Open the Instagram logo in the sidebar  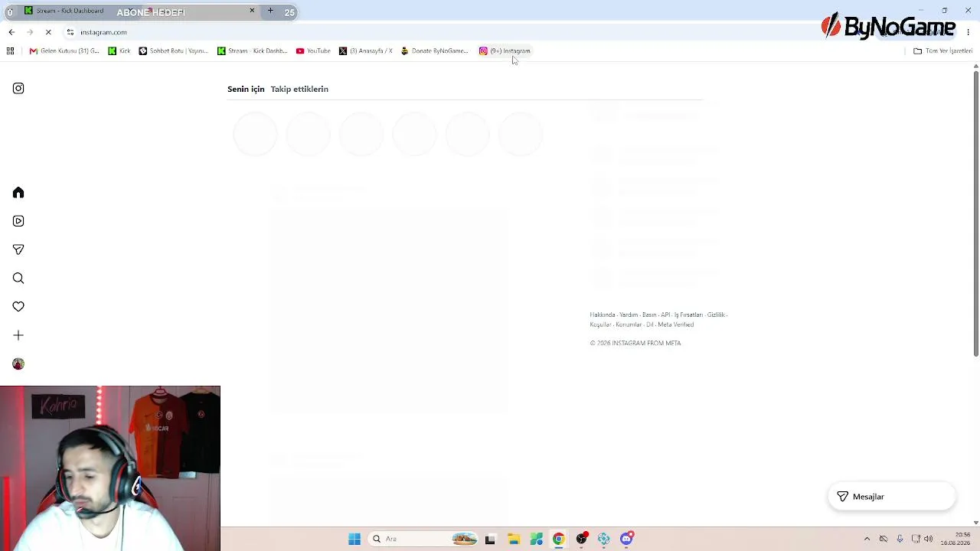(x=18, y=88)
